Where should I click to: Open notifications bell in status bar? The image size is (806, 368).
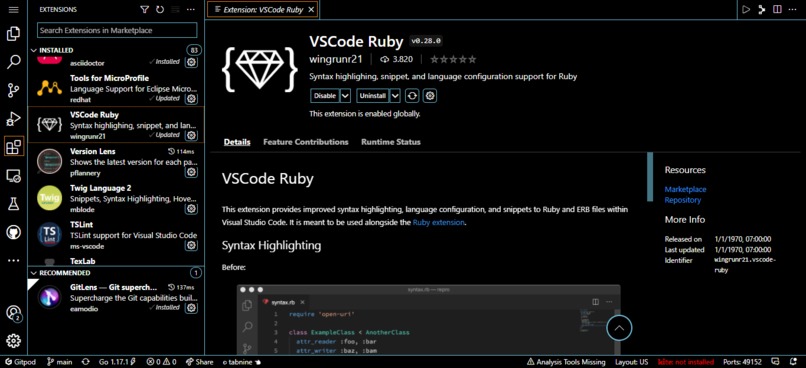point(793,362)
